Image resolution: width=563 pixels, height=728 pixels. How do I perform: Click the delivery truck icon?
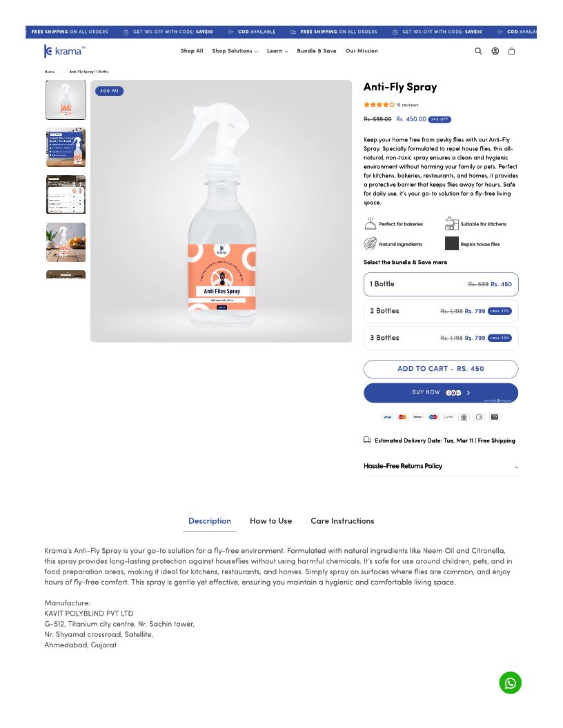click(367, 440)
